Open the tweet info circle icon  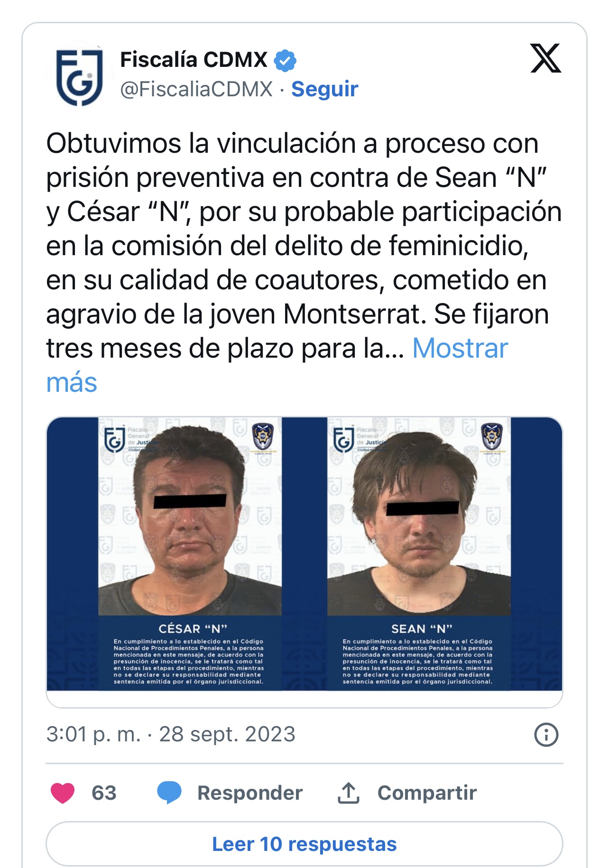pos(546,735)
